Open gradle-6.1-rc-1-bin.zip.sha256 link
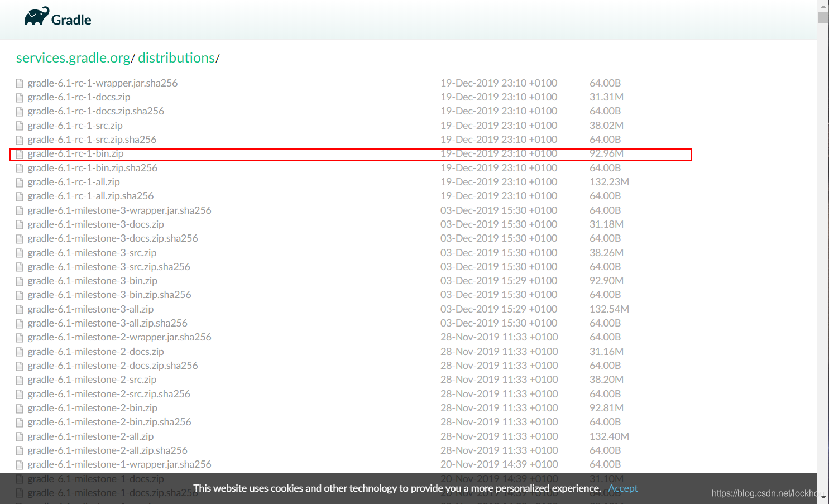This screenshot has width=829, height=504. [93, 168]
